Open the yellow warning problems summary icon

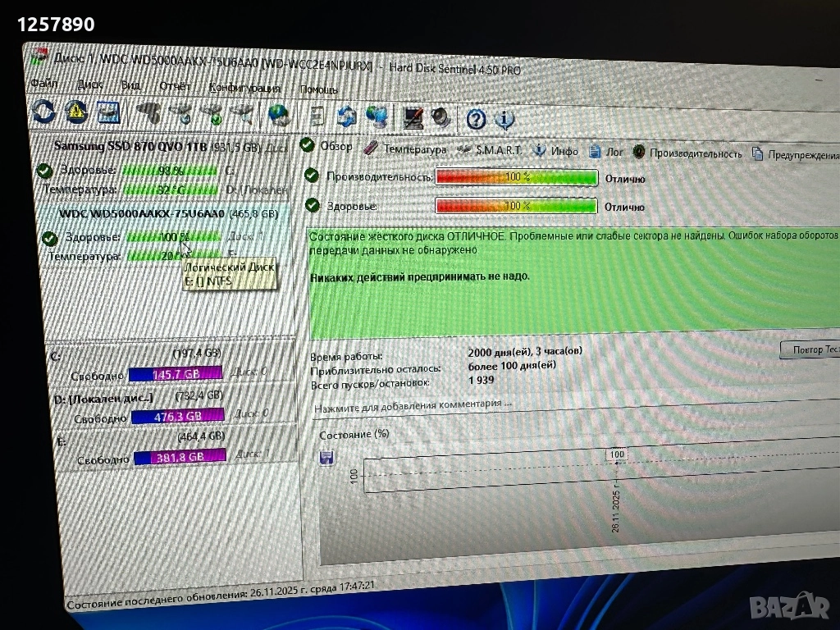point(76,112)
